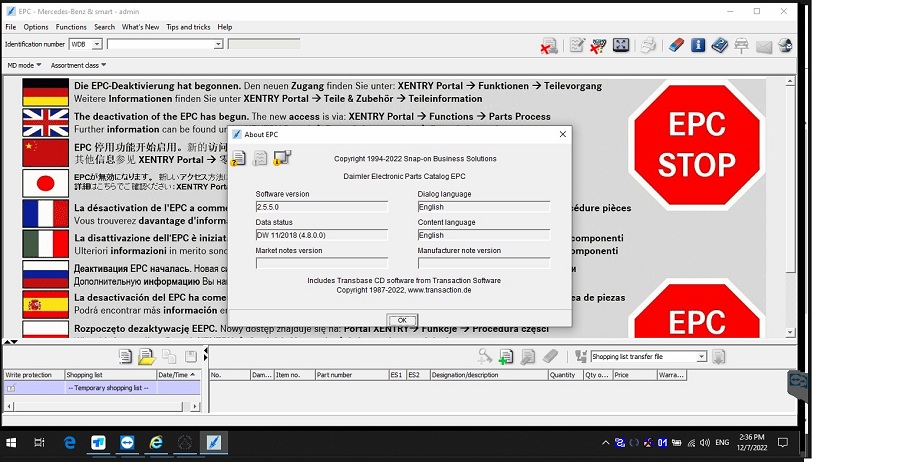This screenshot has width=900, height=462.
Task: Open the WDB identification prefix dropdown
Action: click(97, 44)
